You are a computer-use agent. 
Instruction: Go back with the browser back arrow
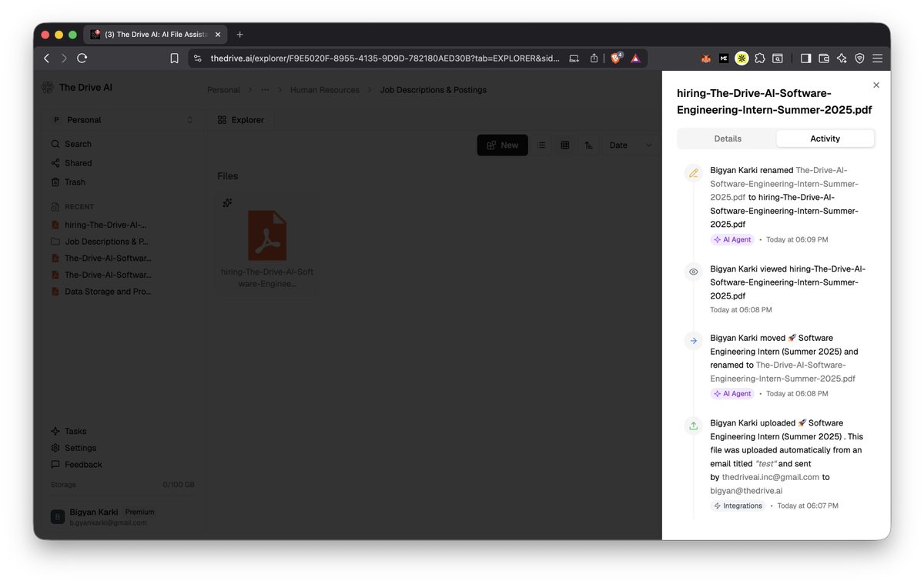(46, 58)
